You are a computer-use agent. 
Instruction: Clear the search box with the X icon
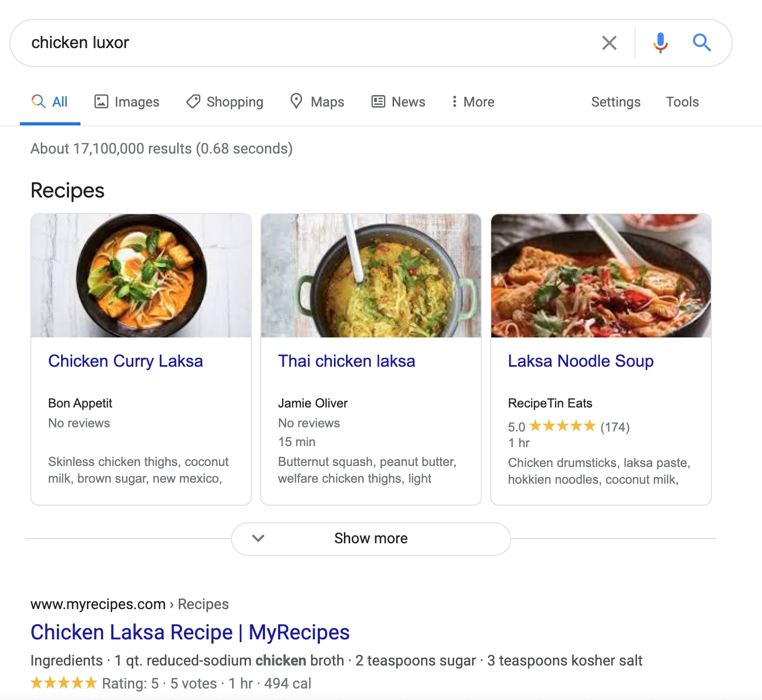coord(609,43)
